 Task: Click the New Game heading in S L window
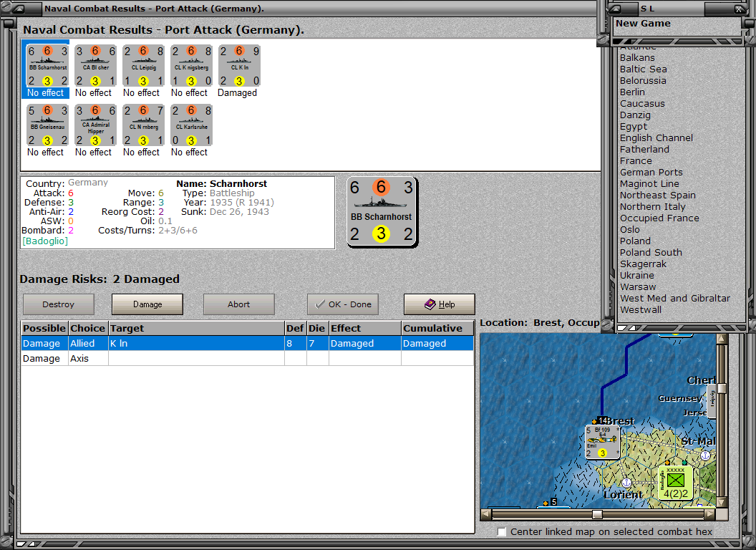(x=643, y=23)
